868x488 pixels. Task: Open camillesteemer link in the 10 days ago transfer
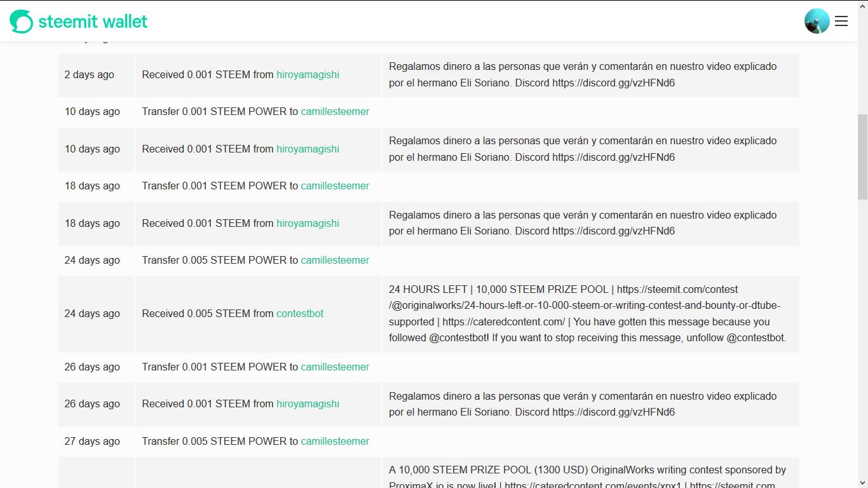(x=335, y=111)
